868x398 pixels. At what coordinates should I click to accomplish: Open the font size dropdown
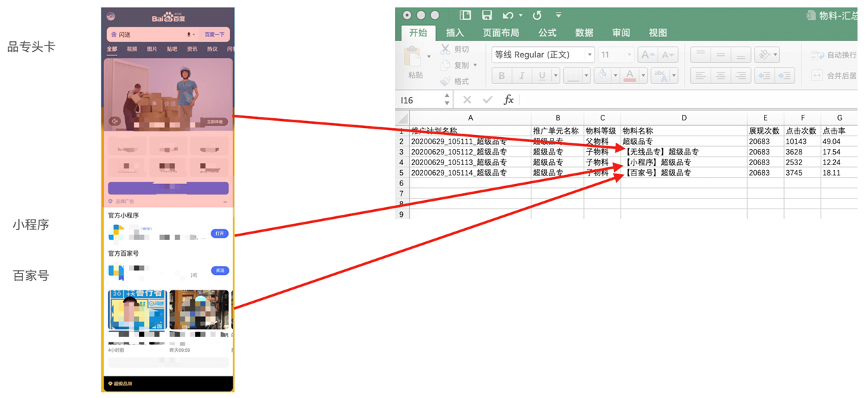(x=628, y=55)
